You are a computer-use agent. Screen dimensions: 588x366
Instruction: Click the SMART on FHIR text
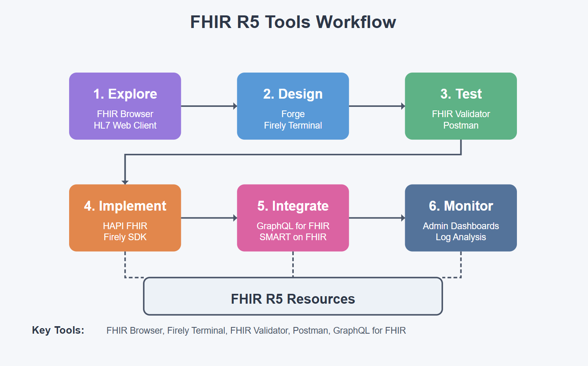pos(293,237)
